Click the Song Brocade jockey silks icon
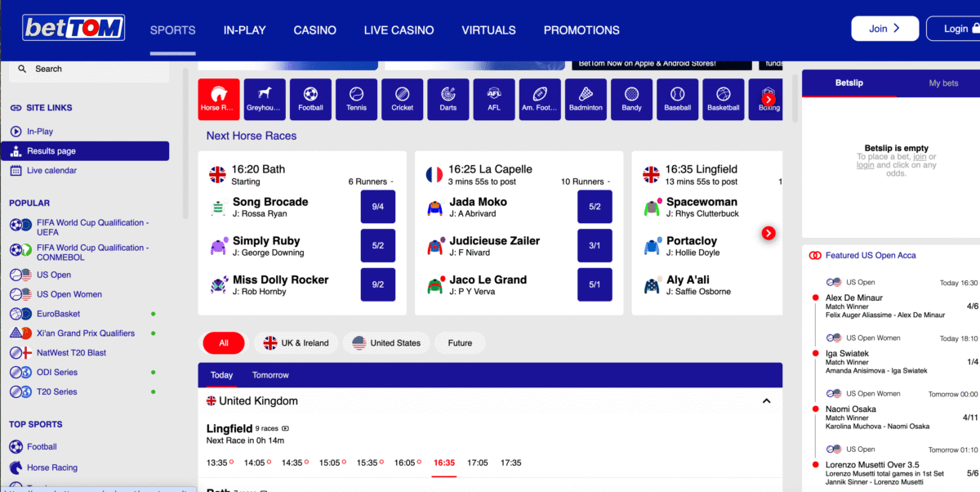The width and height of the screenshot is (980, 492). pyautogui.click(x=218, y=208)
